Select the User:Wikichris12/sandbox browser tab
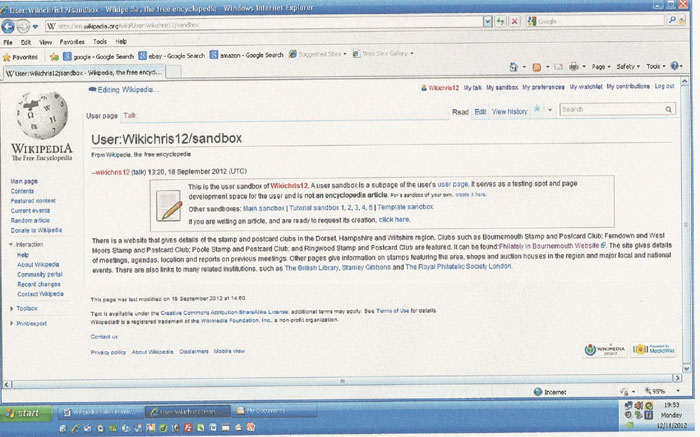This screenshot has width=700, height=437. tap(84, 72)
